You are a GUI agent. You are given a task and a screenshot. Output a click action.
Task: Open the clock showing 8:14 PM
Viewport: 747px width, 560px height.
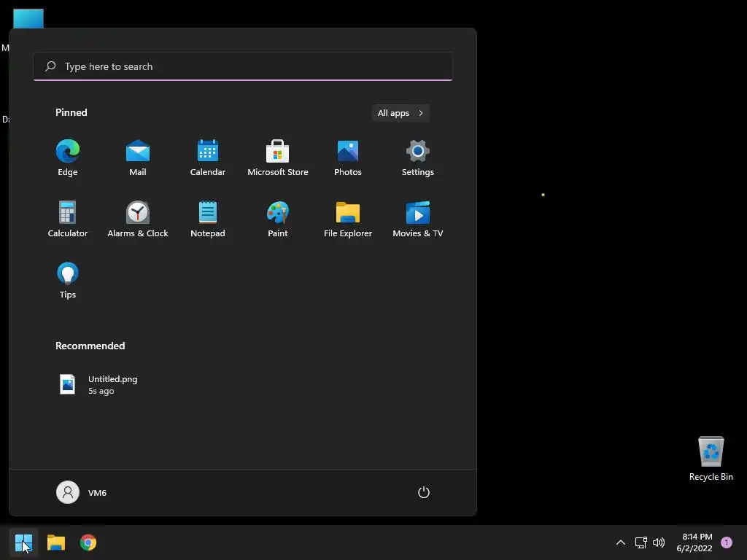point(694,542)
